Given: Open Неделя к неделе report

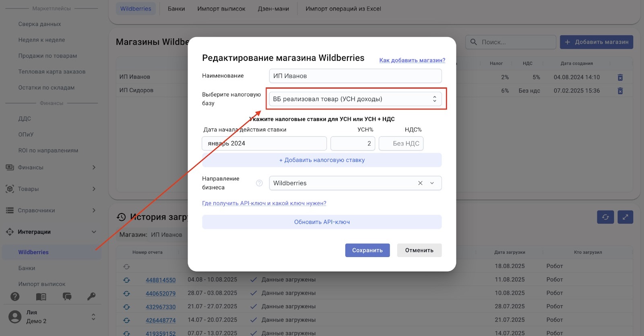Looking at the screenshot, I should click(41, 40).
